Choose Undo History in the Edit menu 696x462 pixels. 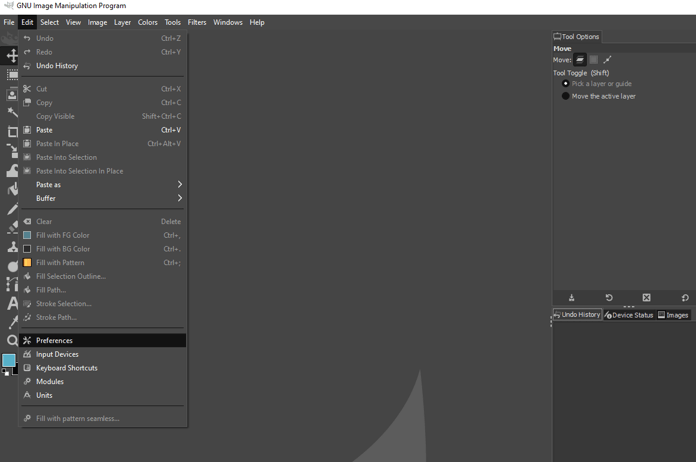point(103,66)
